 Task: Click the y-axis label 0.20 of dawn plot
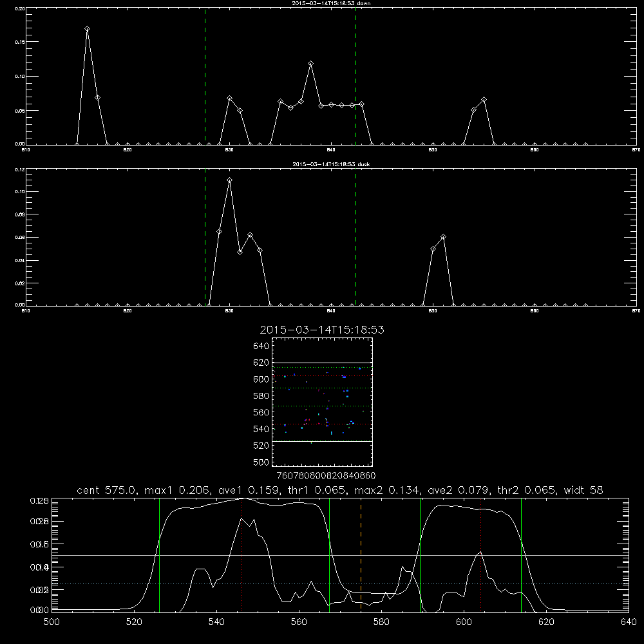point(20,8)
